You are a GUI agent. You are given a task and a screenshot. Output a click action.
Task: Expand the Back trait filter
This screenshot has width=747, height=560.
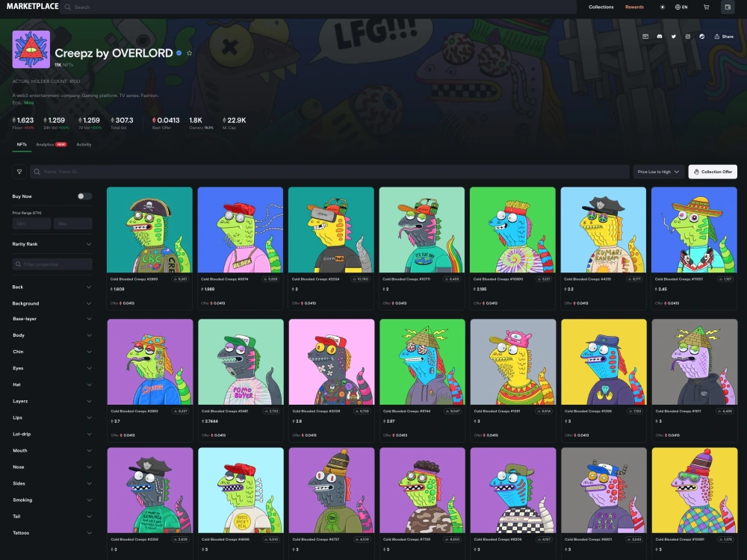pyautogui.click(x=52, y=287)
